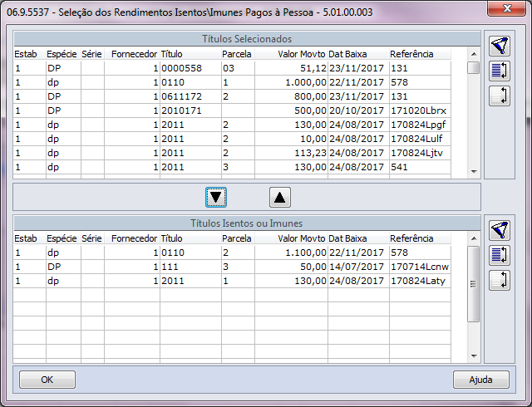The width and height of the screenshot is (532, 407).
Task: Click referência 170714Lcnw cell
Action: 420,267
